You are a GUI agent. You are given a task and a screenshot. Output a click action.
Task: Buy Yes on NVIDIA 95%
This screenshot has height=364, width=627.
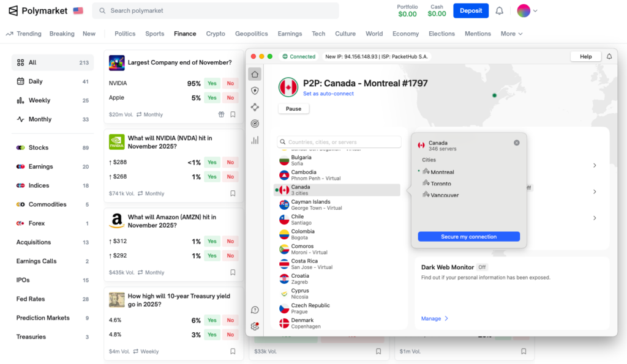tap(212, 83)
